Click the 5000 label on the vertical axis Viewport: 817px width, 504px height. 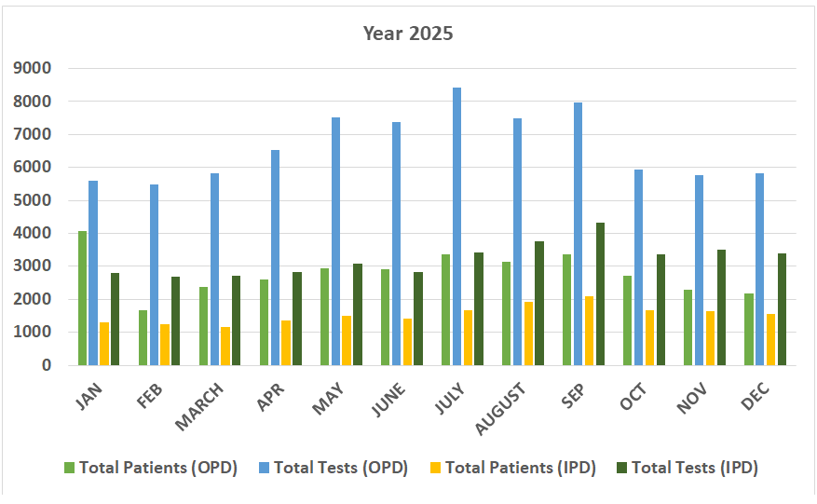point(33,200)
